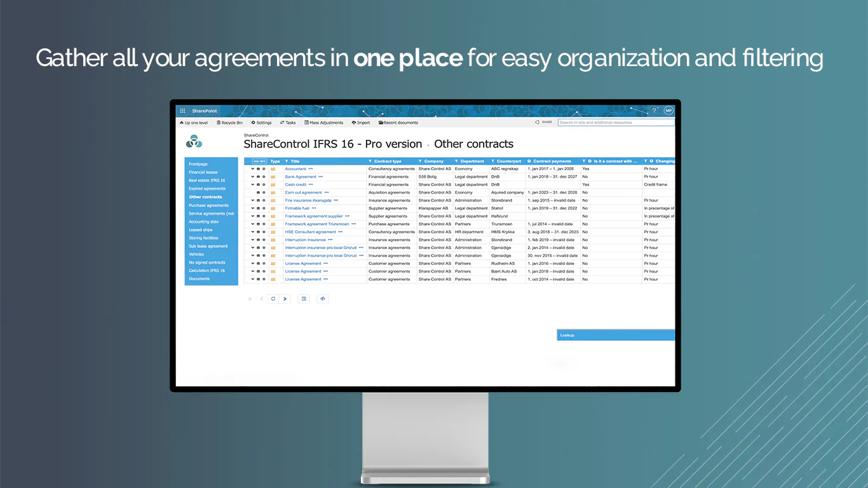Click the site search input field
This screenshot has width=868, height=488.
point(616,122)
